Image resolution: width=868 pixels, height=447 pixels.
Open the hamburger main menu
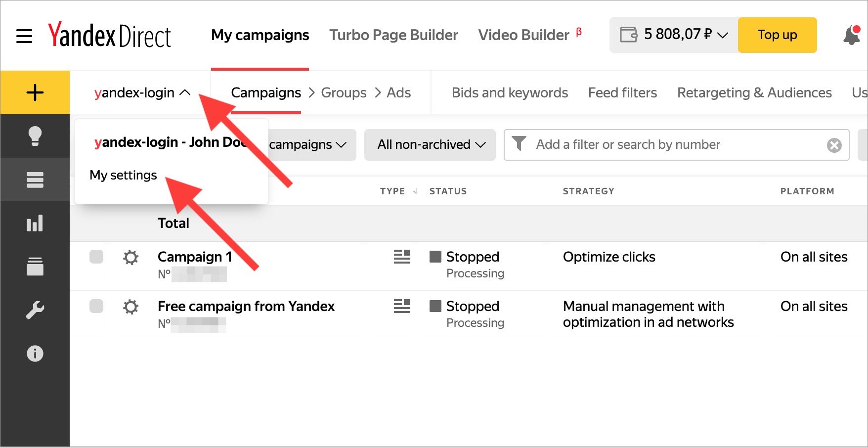[24, 36]
